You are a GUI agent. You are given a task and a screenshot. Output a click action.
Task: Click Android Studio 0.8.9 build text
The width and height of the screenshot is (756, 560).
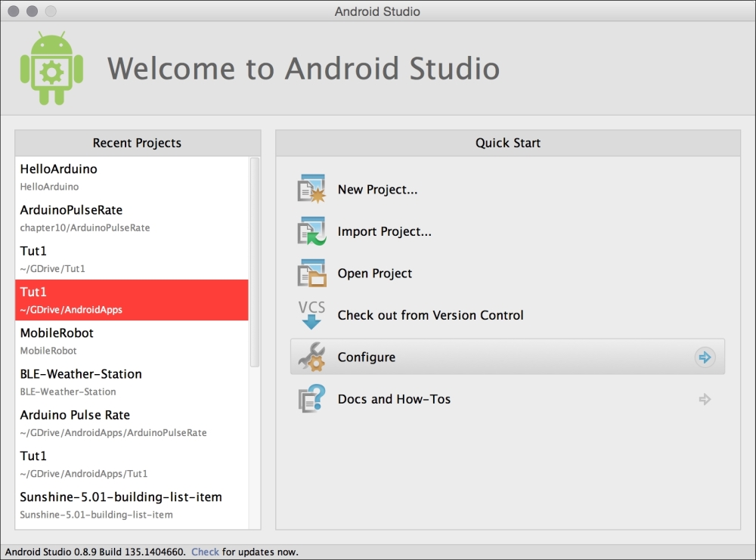95,552
